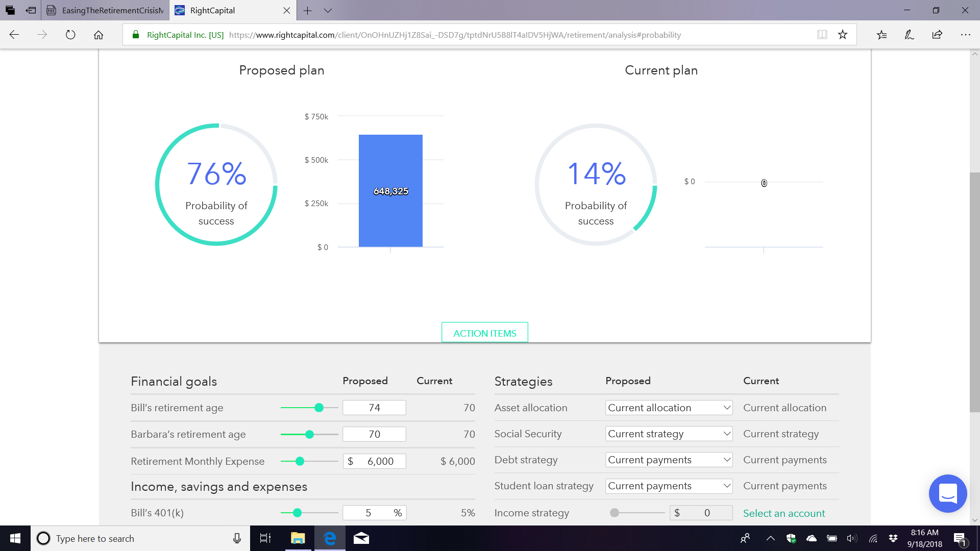Open a new browser tab
The image size is (980, 551).
[307, 10]
